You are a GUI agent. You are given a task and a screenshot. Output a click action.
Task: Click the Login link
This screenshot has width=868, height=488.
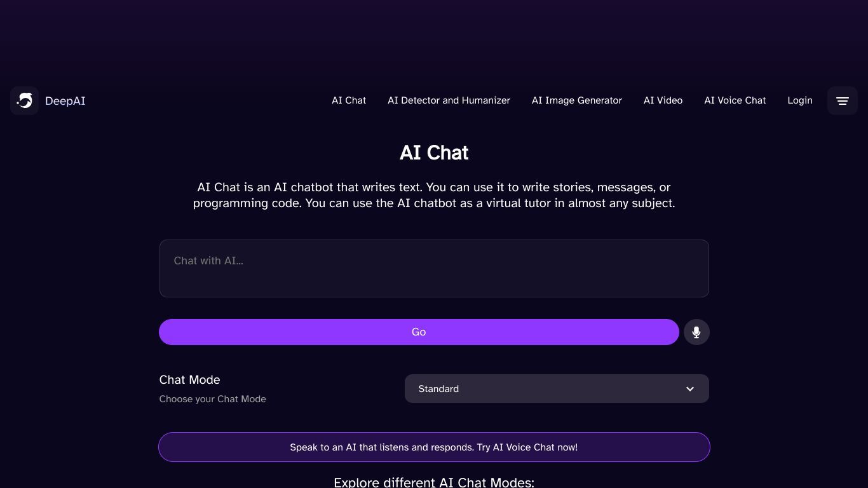pyautogui.click(x=800, y=100)
